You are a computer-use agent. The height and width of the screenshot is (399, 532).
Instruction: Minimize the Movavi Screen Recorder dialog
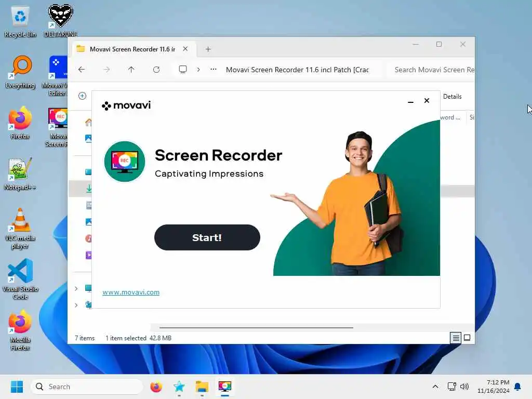click(410, 101)
